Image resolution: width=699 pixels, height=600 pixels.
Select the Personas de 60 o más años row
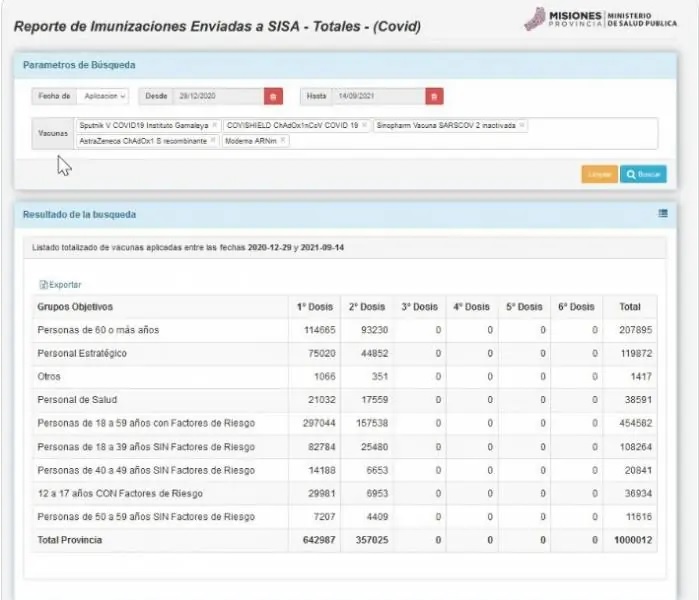[x=344, y=330]
